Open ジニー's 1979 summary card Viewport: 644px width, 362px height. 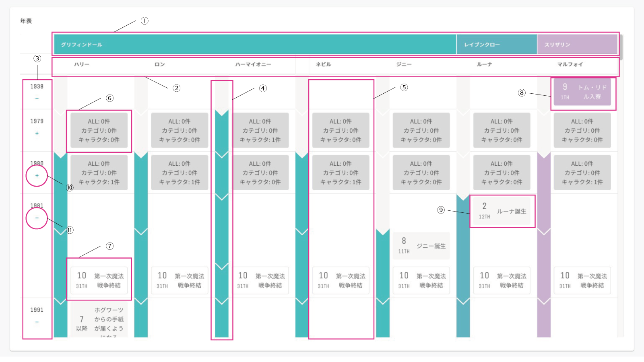click(x=421, y=130)
